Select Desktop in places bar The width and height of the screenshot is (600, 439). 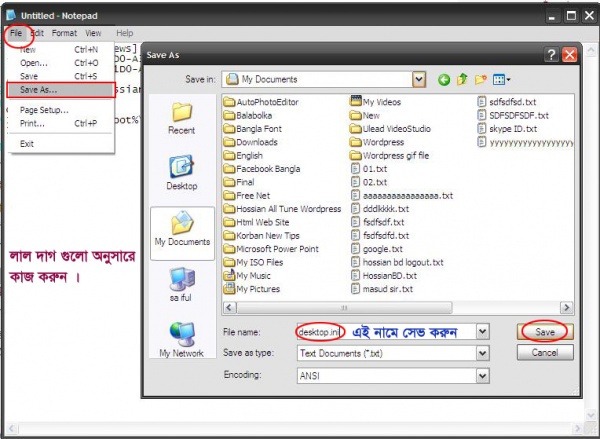(x=181, y=173)
